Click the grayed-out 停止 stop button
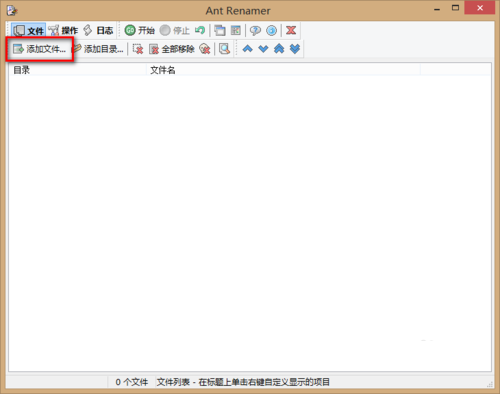This screenshot has height=394, width=500. point(175,31)
